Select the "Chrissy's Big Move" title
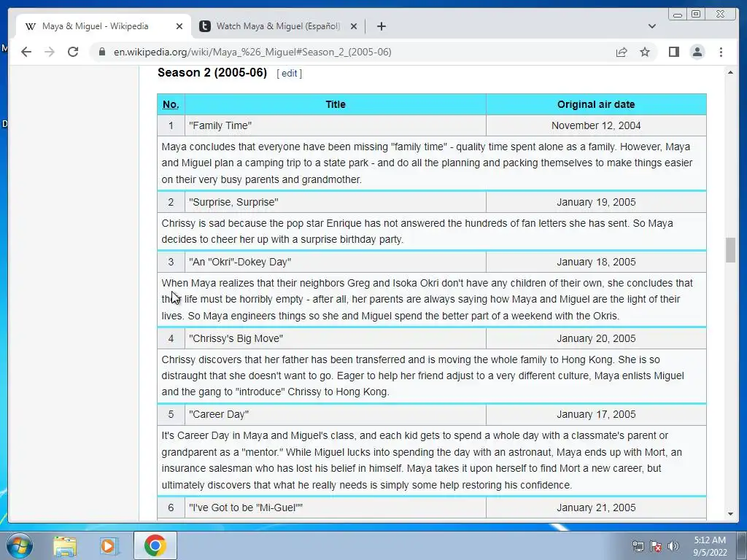747x560 pixels. coord(236,338)
